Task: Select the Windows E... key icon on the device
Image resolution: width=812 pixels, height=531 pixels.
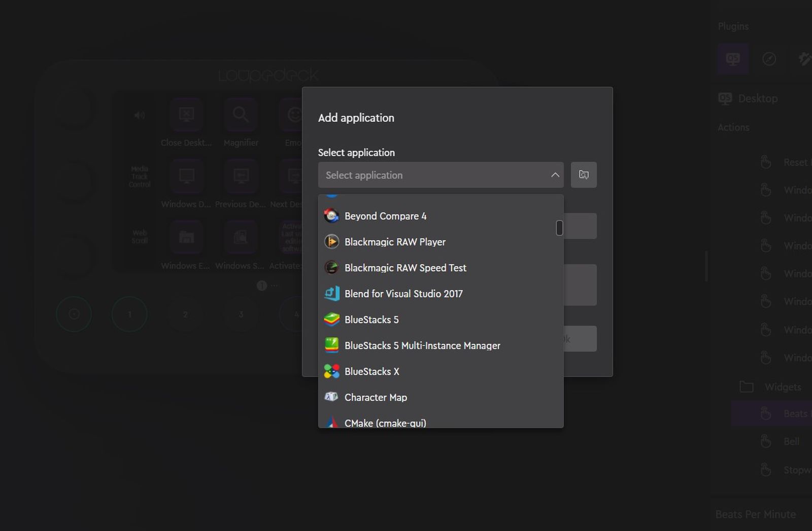Action: 186,237
